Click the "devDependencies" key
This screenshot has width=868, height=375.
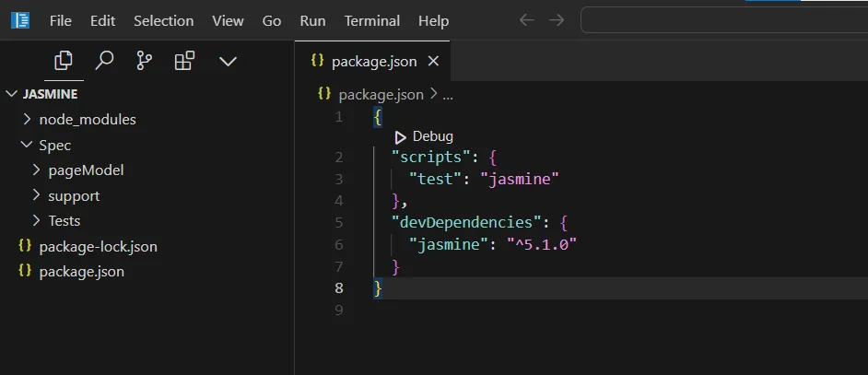466,223
